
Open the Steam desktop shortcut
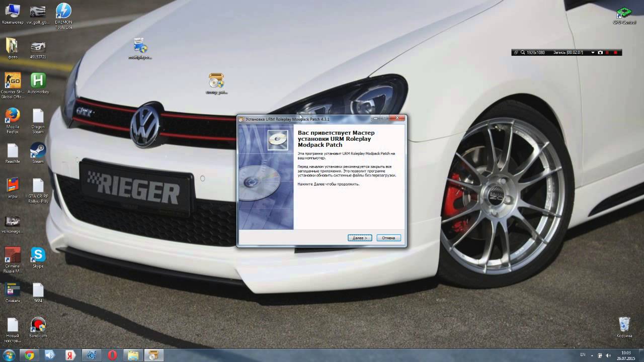(38, 153)
